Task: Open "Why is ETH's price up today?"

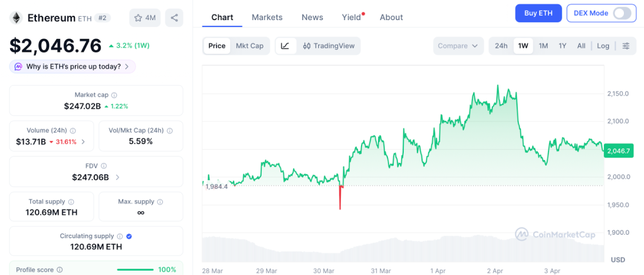Action: pos(73,67)
